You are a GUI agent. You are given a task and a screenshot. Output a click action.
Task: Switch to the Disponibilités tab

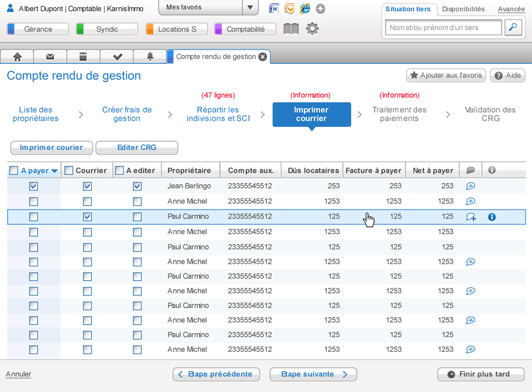(x=463, y=9)
